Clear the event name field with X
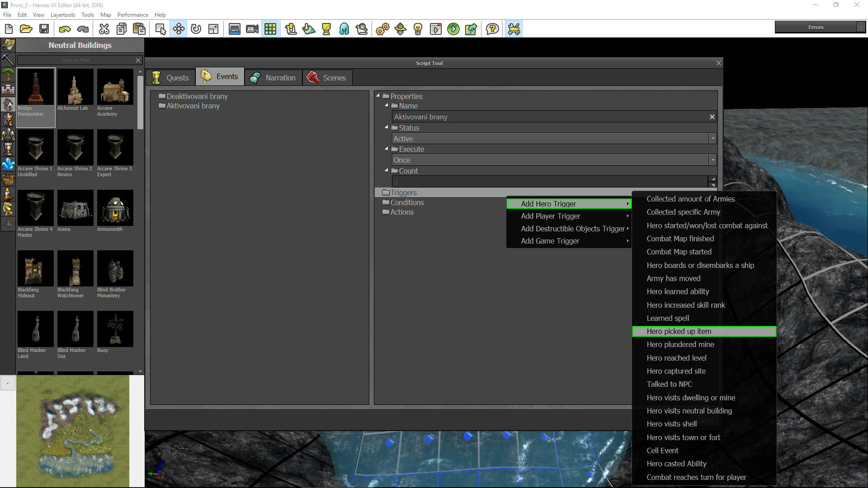This screenshot has width=868, height=488. tap(712, 117)
